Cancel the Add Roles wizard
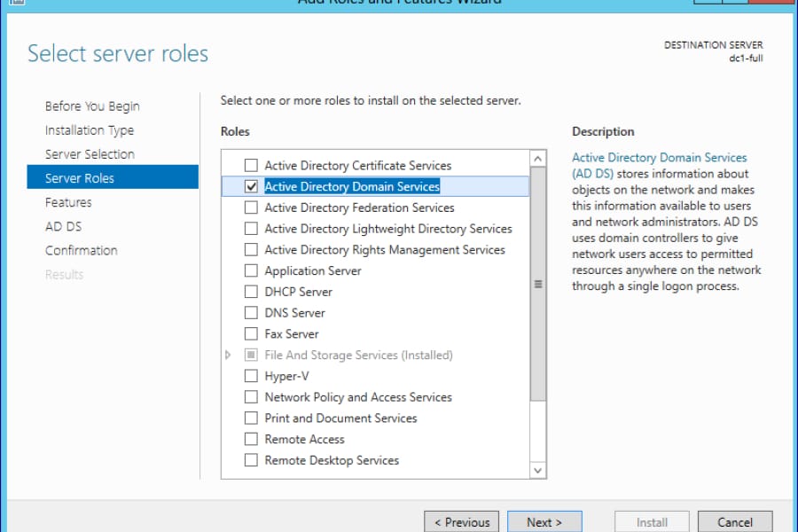This screenshot has height=532, width=798. [x=735, y=522]
